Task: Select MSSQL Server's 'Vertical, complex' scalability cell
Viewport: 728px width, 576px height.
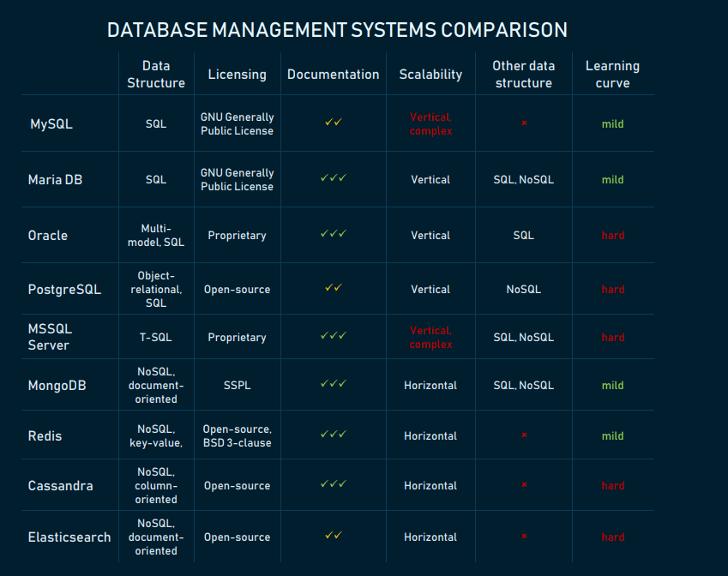Action: pyautogui.click(x=430, y=338)
